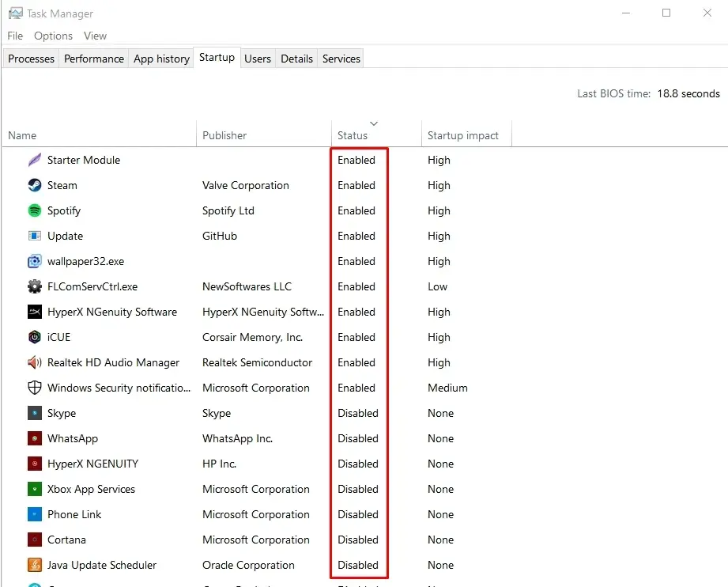Sort by the Name column header
Screen dimensions: 728x587
(99, 134)
